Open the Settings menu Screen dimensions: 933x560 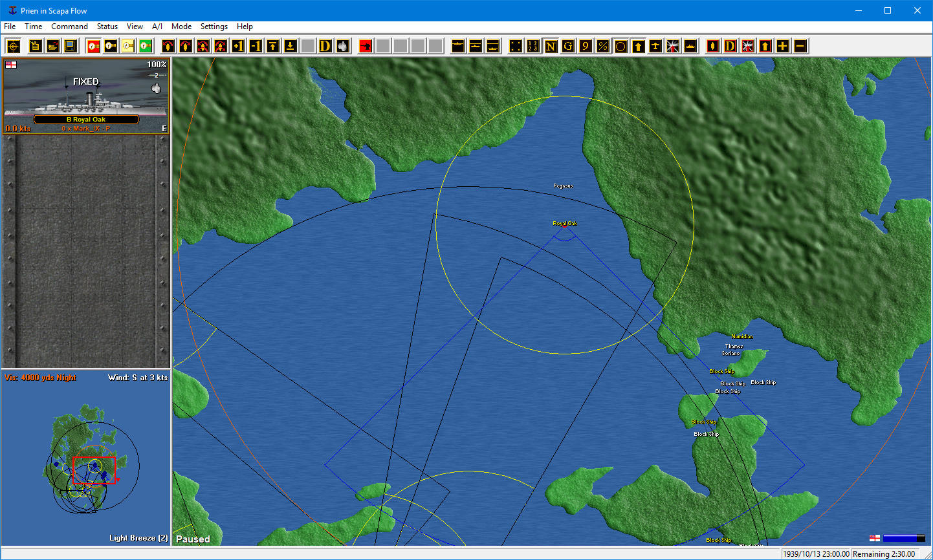pyautogui.click(x=214, y=27)
